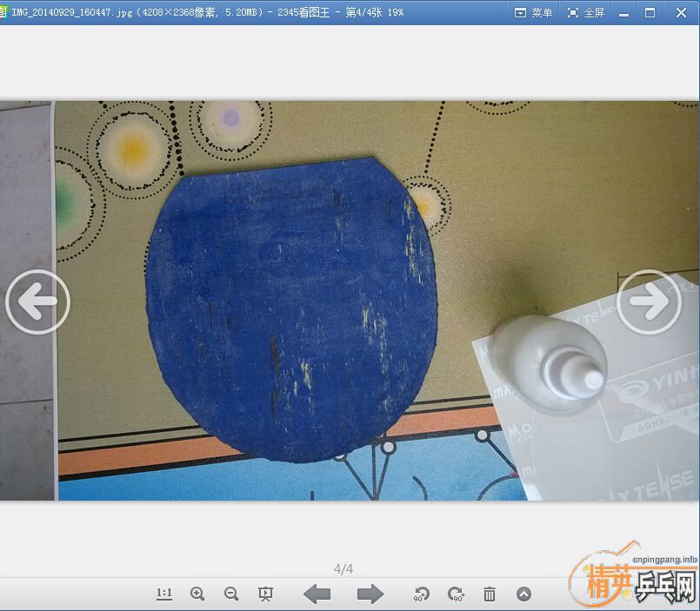Image resolution: width=700 pixels, height=611 pixels.
Task: Rotate image 90 degrees clockwise
Action: pos(456,594)
